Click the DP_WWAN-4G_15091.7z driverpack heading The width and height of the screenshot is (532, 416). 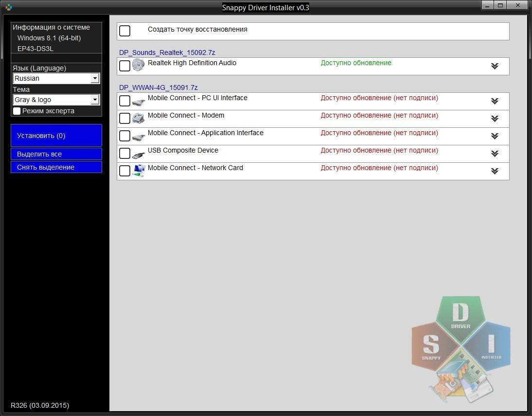click(158, 87)
